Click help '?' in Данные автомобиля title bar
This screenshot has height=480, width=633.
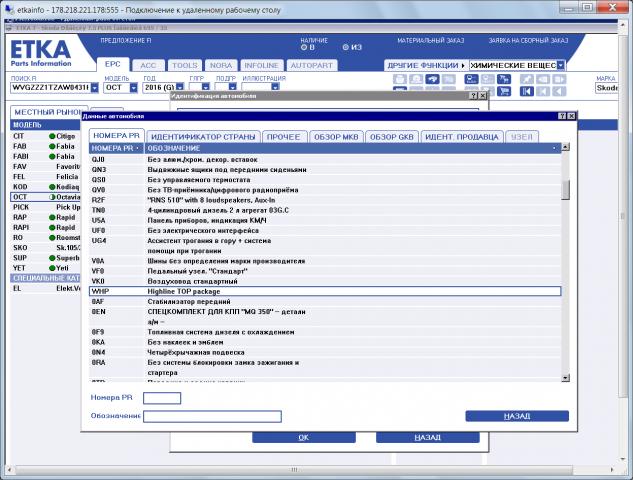(x=562, y=116)
